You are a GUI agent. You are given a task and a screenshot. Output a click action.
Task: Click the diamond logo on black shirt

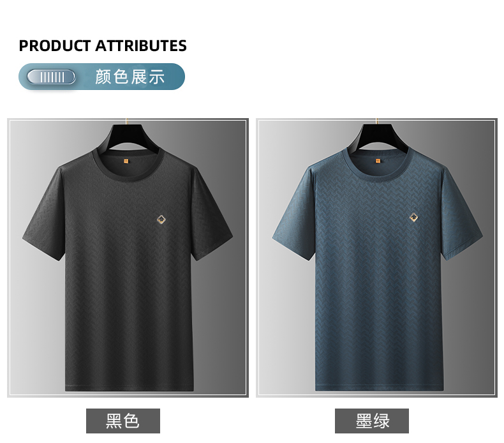(161, 220)
